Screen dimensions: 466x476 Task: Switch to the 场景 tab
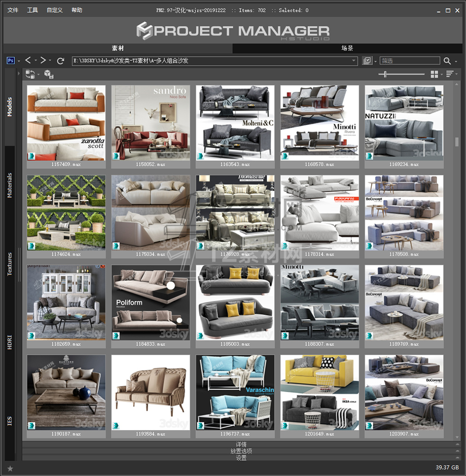click(347, 48)
